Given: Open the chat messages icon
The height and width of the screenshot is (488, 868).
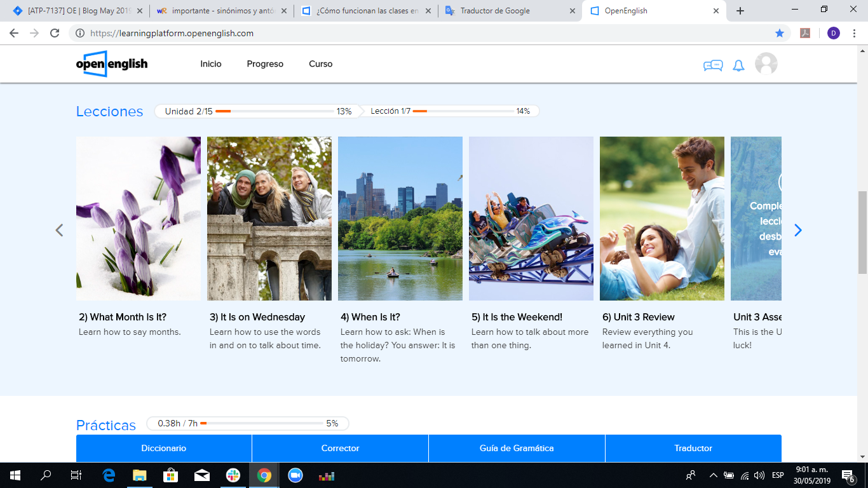Looking at the screenshot, I should [x=712, y=65].
